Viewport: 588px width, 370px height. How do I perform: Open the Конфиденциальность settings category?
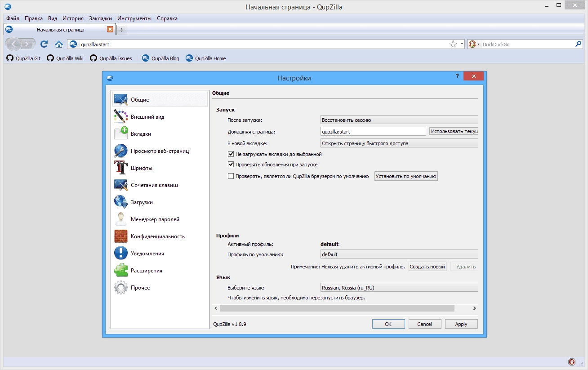coord(160,236)
